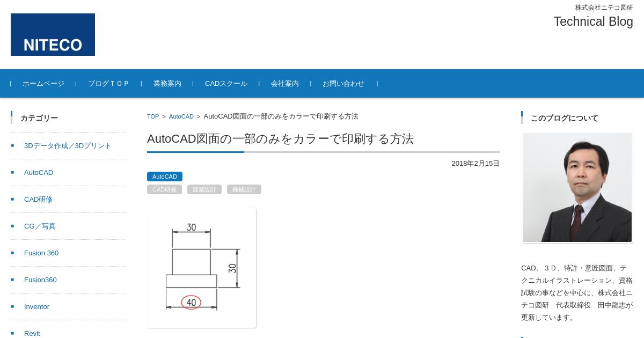Go to ブログＴＯＰ in navigation bar
Screen dimensions: 644x338
click(x=108, y=84)
